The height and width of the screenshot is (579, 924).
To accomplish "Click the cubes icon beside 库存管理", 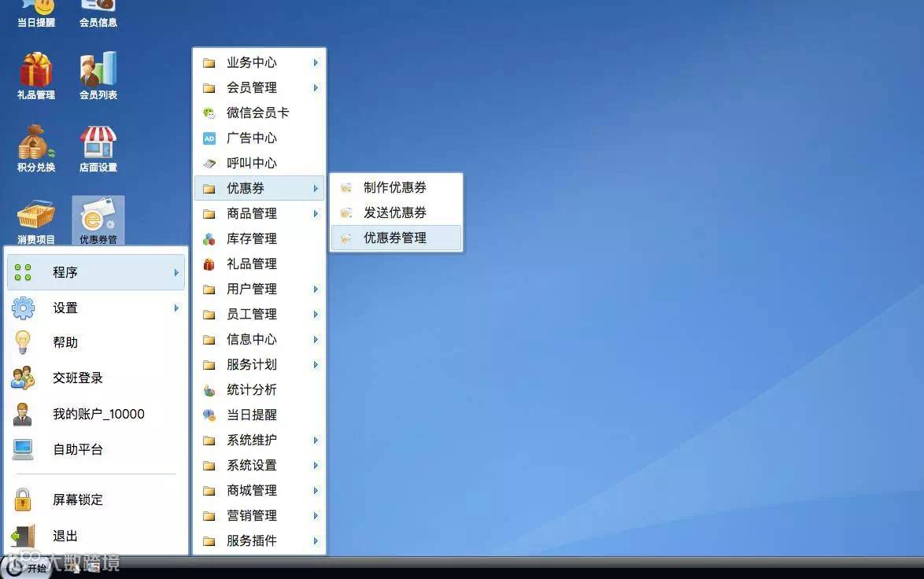I will tap(209, 238).
